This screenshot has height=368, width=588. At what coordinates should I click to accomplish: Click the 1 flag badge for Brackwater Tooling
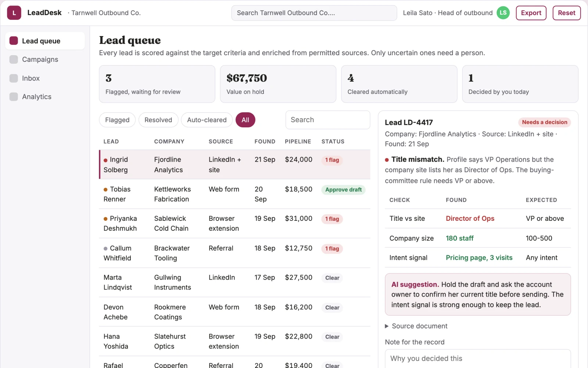332,249
